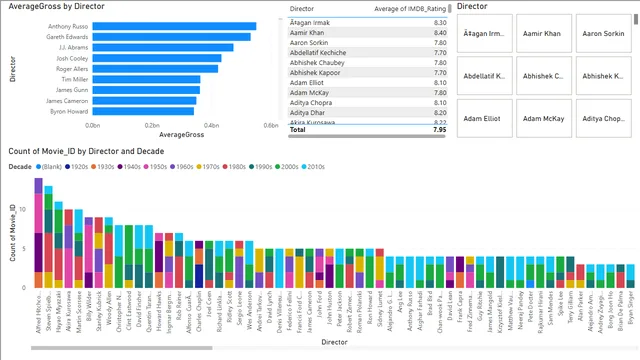The height and width of the screenshot is (360, 640).
Task: Click the Byron Howard gross bar
Action: click(143, 111)
